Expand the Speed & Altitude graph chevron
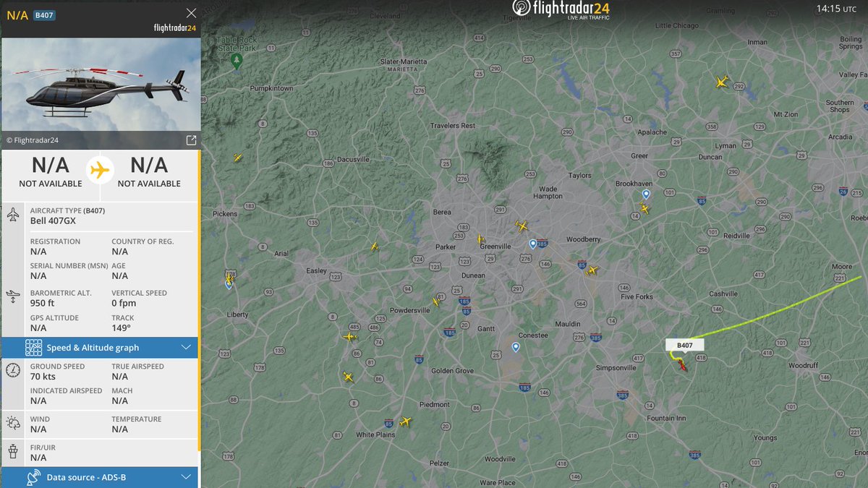The height and width of the screenshot is (488, 868). (186, 348)
